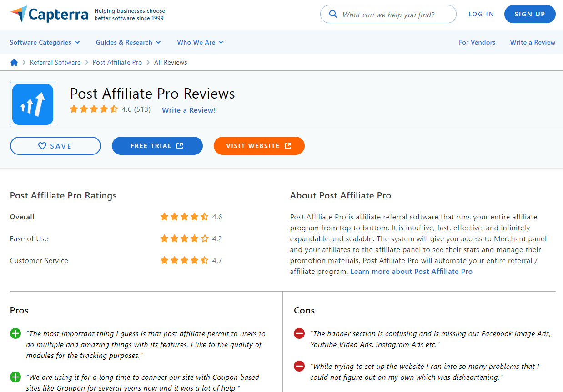Click the Post Affiliate Pro app logo
563x392 pixels.
32,104
